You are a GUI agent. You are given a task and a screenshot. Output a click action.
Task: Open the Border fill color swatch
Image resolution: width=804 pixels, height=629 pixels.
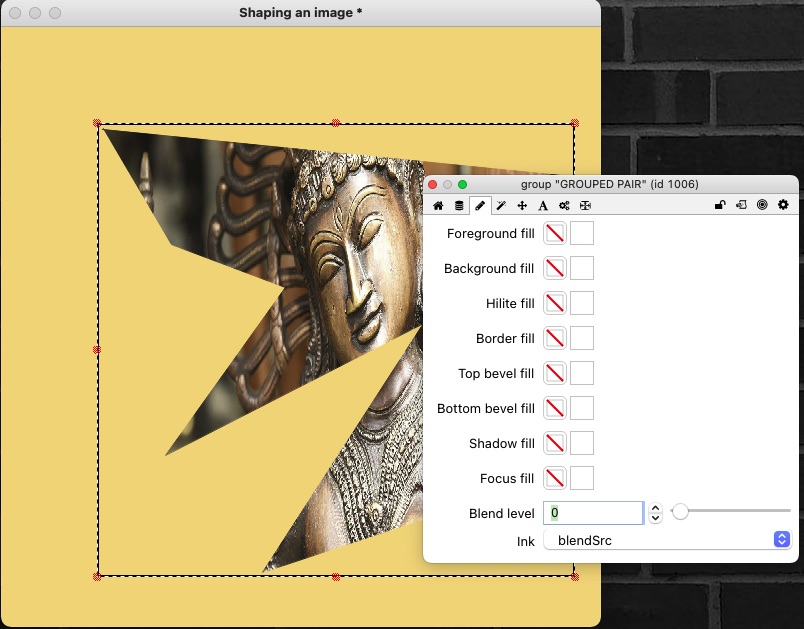(x=582, y=339)
